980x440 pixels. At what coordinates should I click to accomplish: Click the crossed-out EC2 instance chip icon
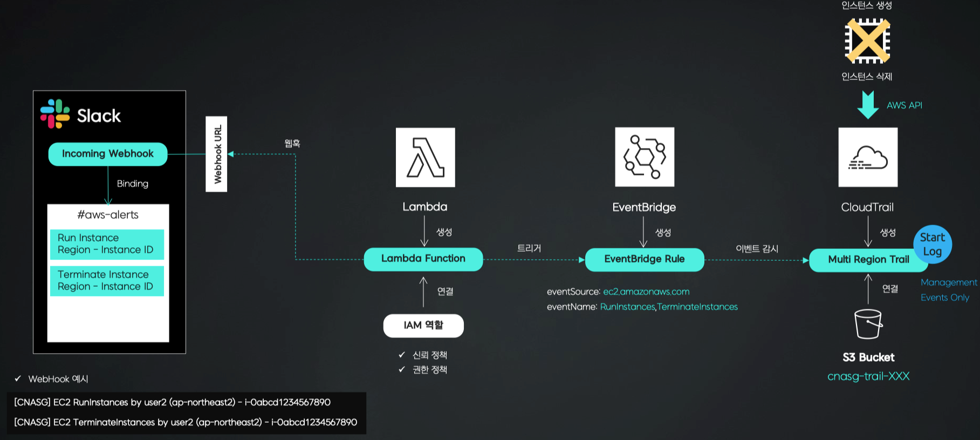point(867,41)
